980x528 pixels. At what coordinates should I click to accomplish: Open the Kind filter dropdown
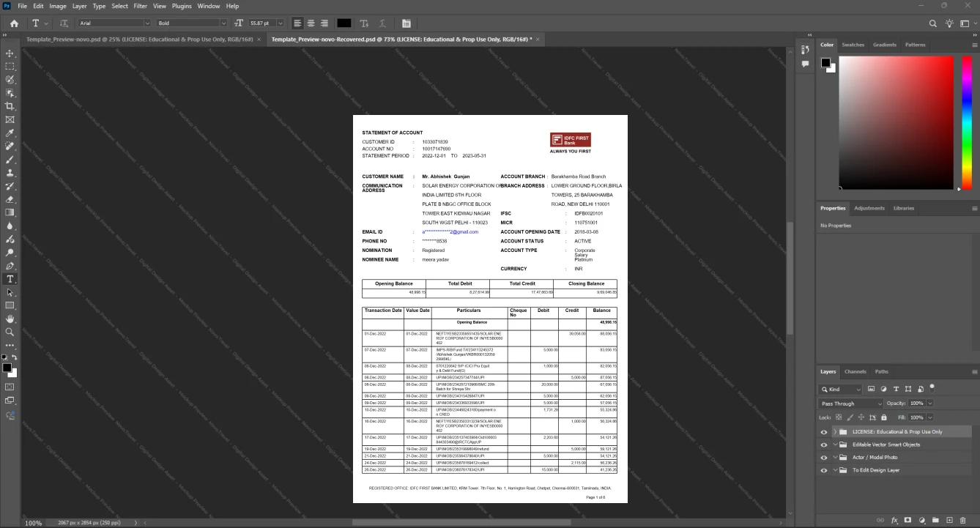[x=841, y=390]
